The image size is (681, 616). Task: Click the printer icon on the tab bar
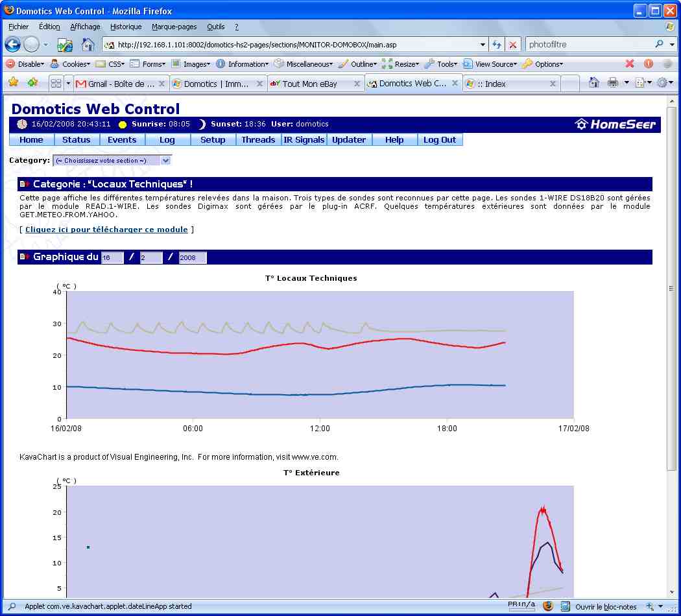[612, 82]
